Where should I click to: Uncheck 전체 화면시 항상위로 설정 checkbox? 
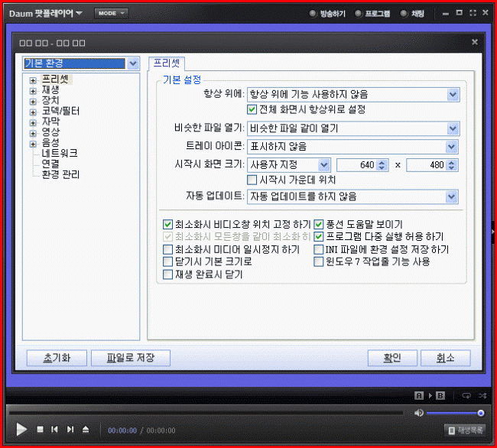pyautogui.click(x=252, y=109)
